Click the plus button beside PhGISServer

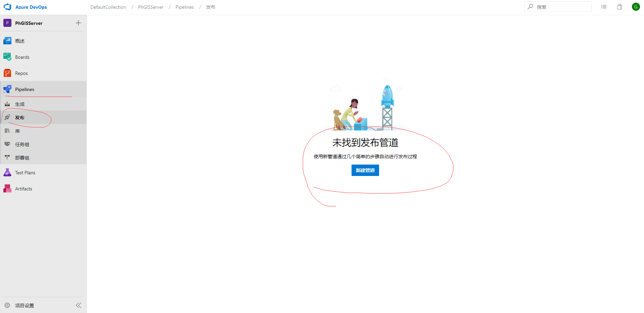pyautogui.click(x=78, y=23)
